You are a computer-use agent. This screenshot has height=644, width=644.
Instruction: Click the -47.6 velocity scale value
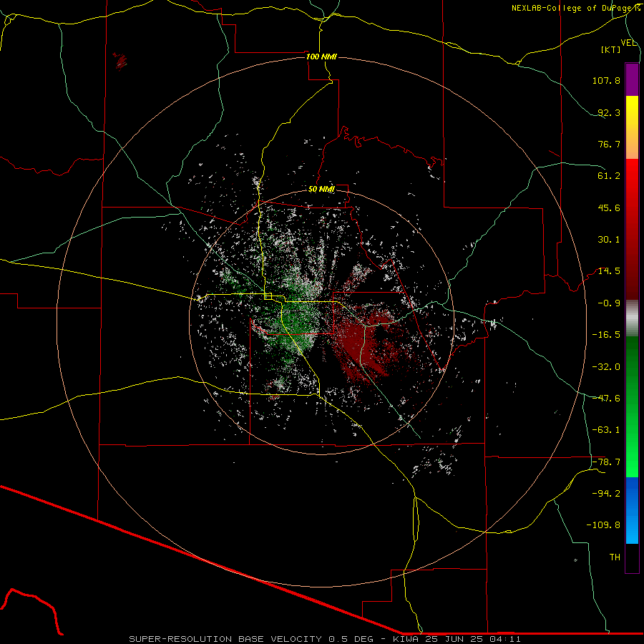coord(606,399)
